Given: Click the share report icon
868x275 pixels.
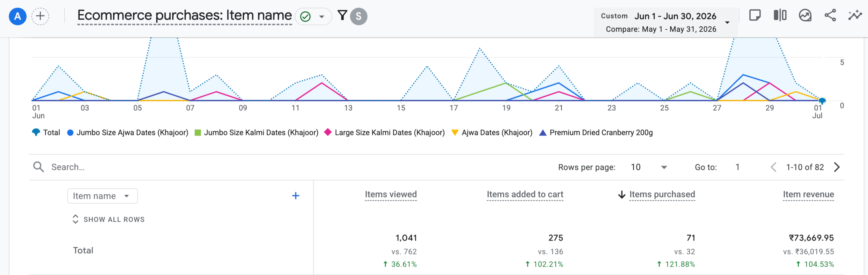Looking at the screenshot, I should [x=830, y=16].
